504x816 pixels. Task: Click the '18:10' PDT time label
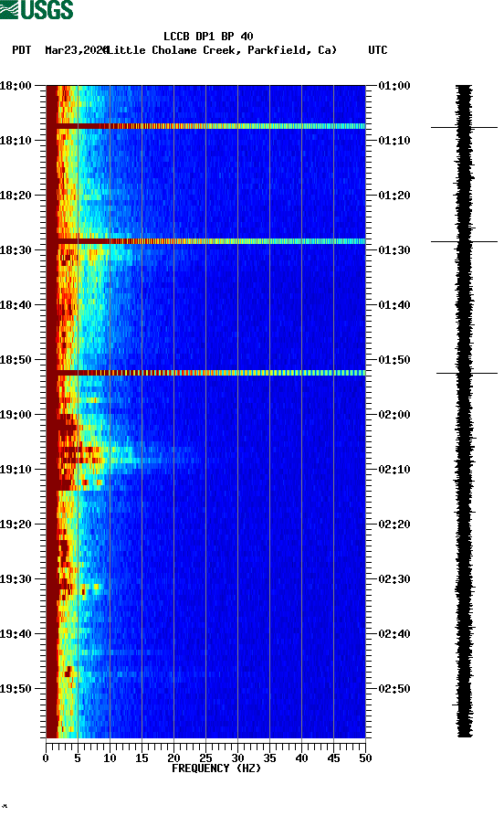(16, 141)
